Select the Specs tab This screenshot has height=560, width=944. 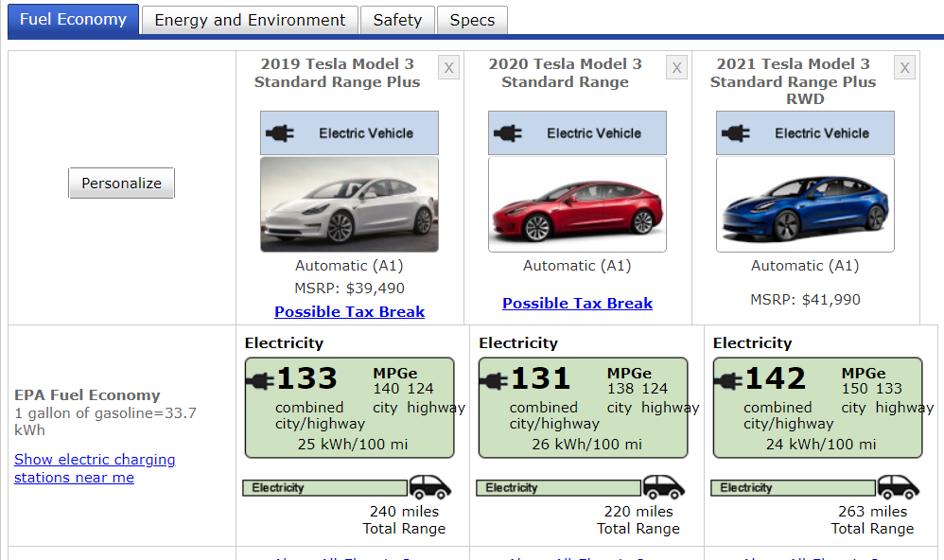(x=472, y=20)
